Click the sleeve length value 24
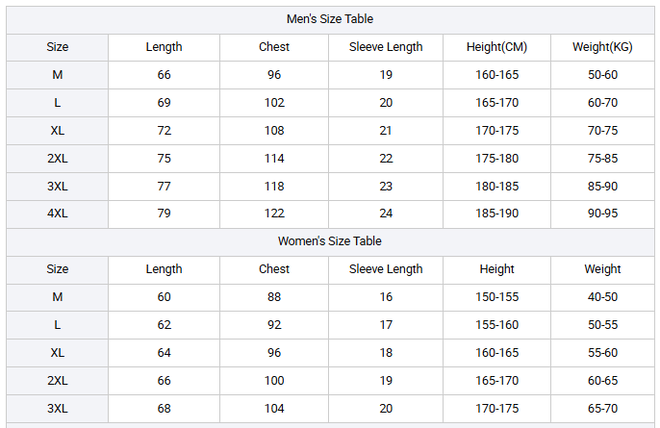The width and height of the screenshot is (660, 428). click(386, 213)
